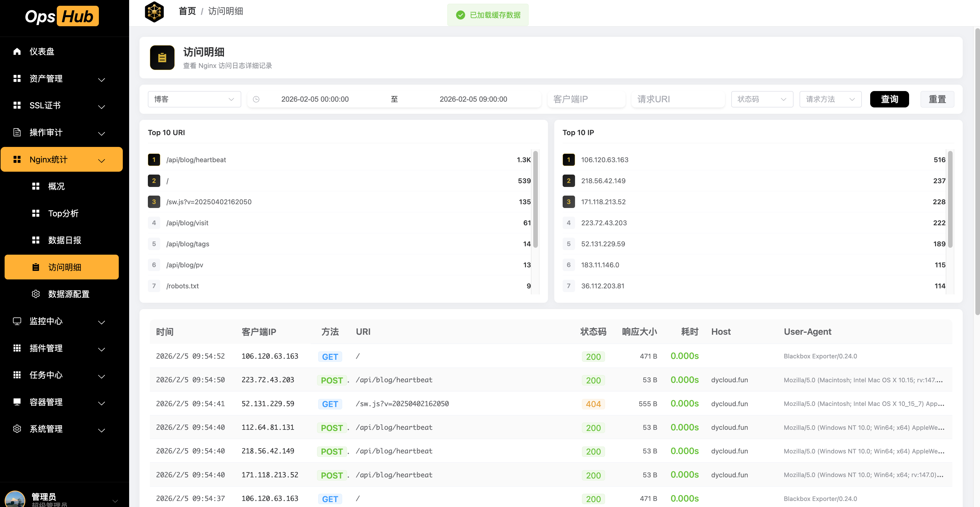This screenshot has height=507, width=980.
Task: Click the 客户端IP input field
Action: (586, 99)
